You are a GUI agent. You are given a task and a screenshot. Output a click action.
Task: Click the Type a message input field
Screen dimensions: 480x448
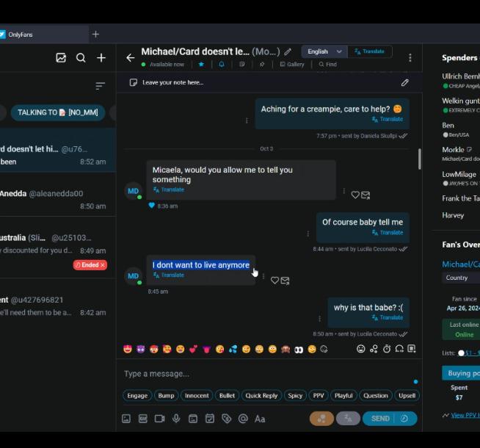pyautogui.click(x=264, y=374)
